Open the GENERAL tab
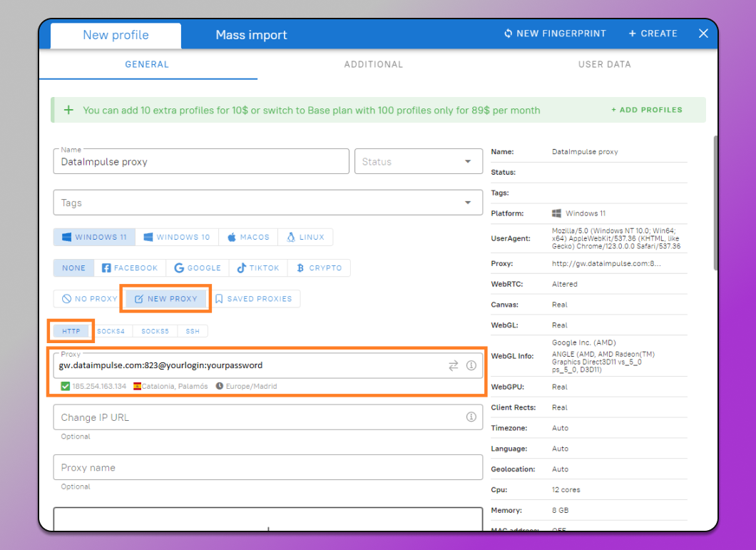This screenshot has height=550, width=756. point(147,64)
